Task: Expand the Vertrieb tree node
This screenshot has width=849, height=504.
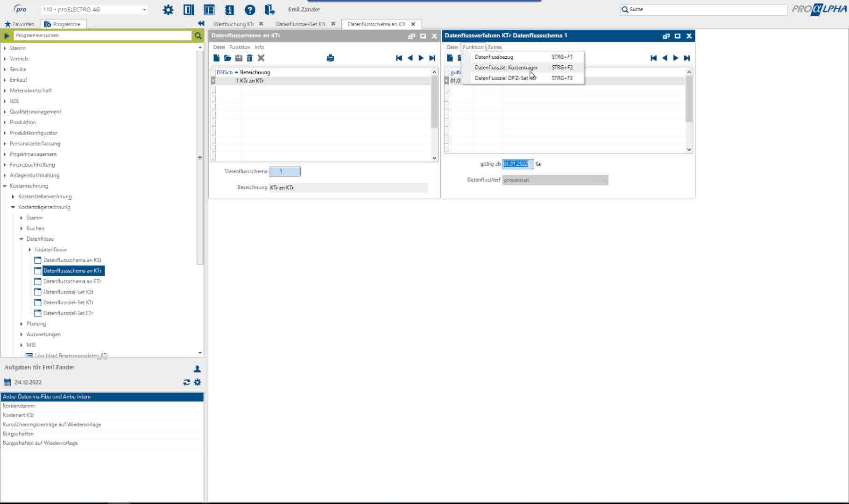Action: (5, 59)
